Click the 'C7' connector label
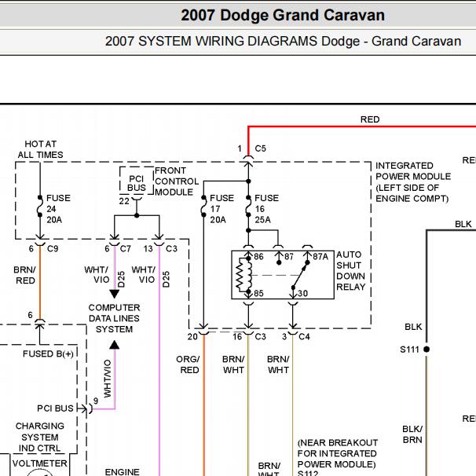Viewport: 476px width, 476px height. click(x=125, y=249)
